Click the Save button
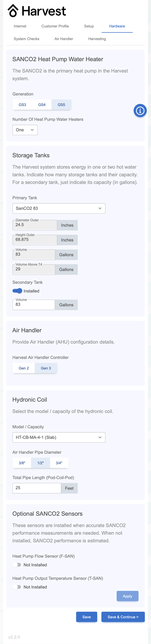Screen dimensions: 151x644 (87, 617)
